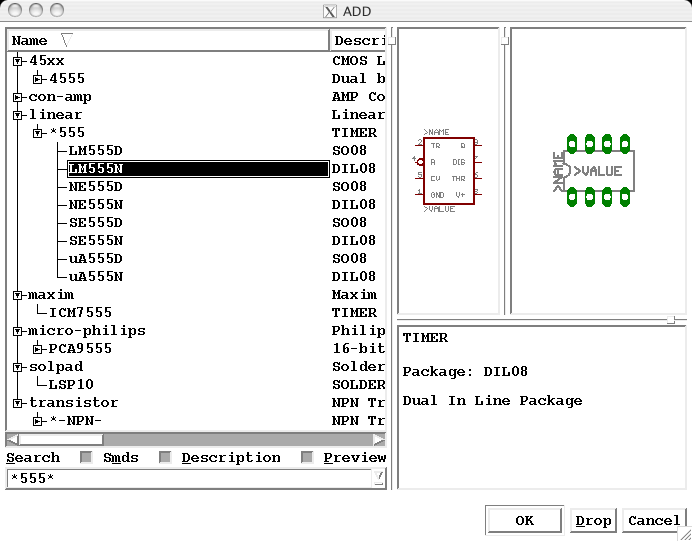Select the PCA9555 tree row
692x541 pixels.
pos(80,349)
